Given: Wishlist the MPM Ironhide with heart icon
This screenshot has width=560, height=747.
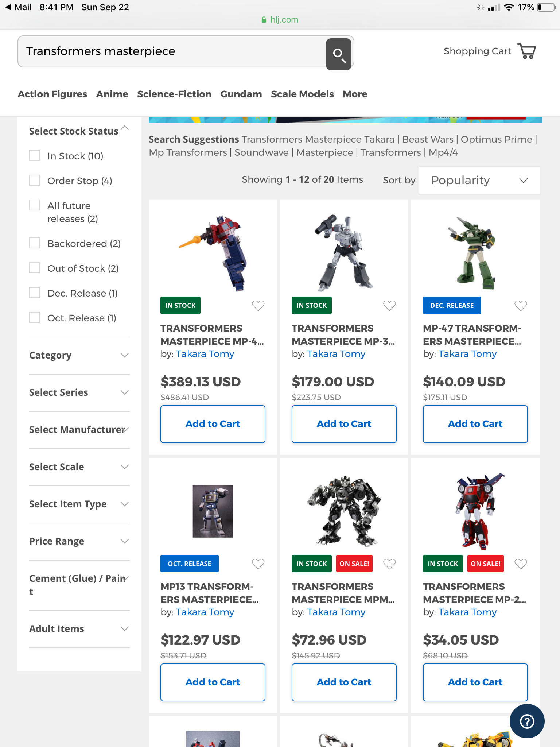Looking at the screenshot, I should tap(389, 564).
